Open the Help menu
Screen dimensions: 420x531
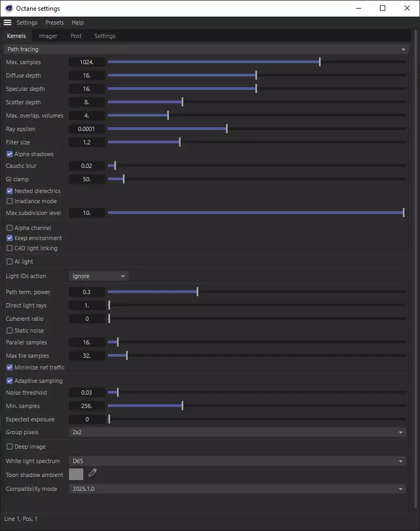(x=77, y=22)
